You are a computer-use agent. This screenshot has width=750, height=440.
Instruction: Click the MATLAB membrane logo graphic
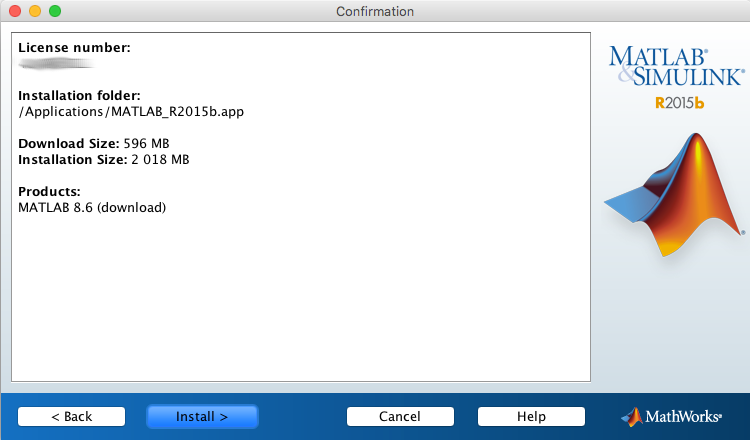pos(673,194)
